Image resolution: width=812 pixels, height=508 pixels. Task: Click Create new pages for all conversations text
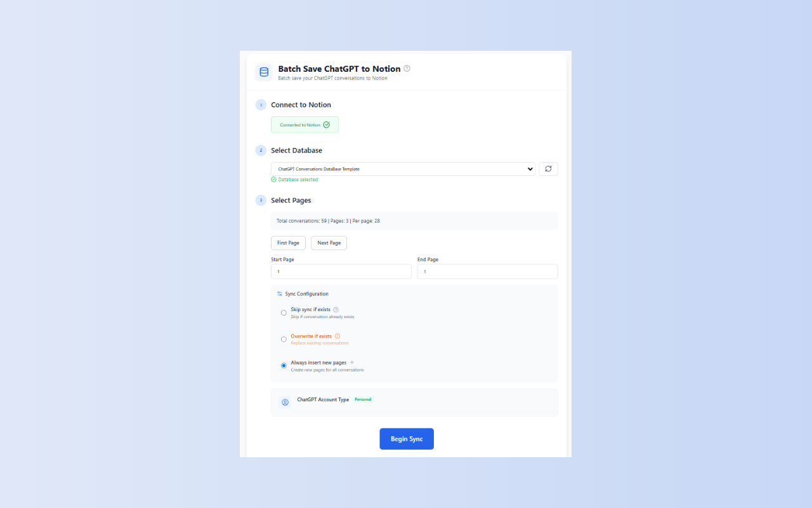point(327,370)
